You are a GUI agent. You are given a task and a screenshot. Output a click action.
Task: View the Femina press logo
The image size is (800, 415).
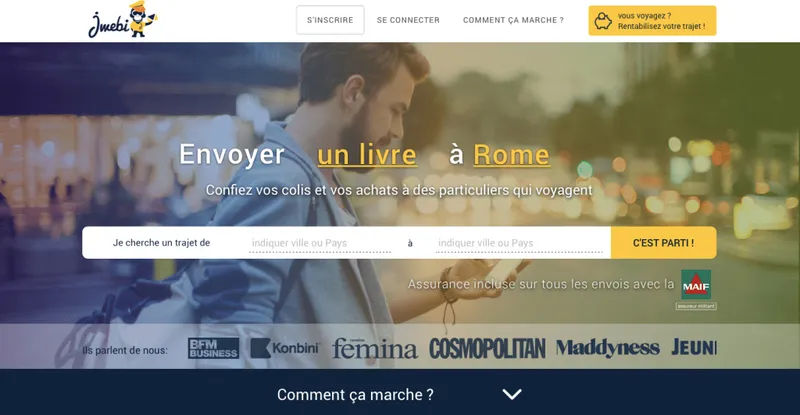[x=374, y=348]
